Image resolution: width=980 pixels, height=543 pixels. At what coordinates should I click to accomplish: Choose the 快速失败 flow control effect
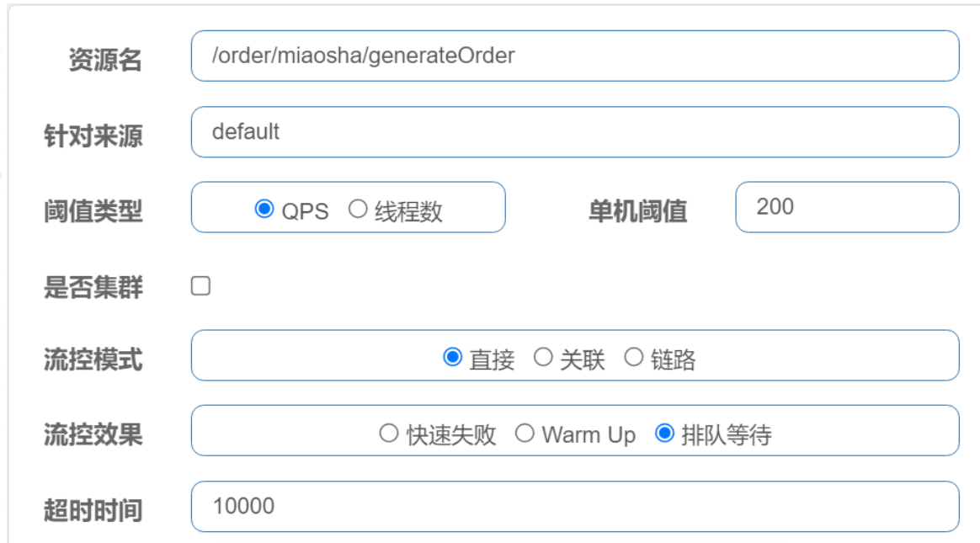(x=389, y=433)
